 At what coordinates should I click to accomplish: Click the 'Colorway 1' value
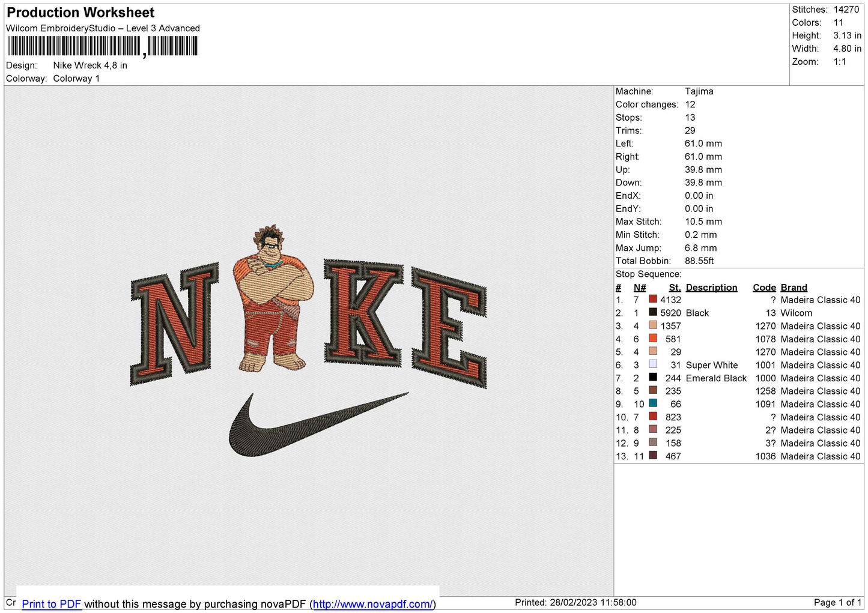[76, 79]
